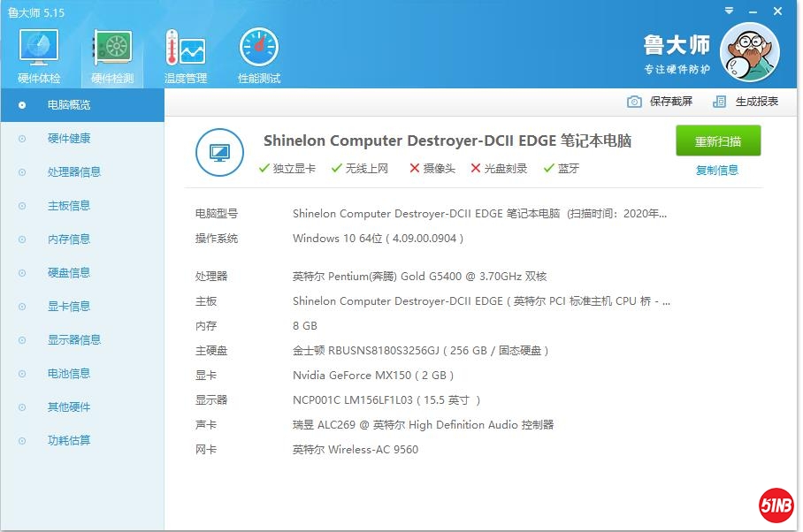This screenshot has width=803, height=532.
Task: Select the 硬件检测 hardware detection icon
Action: click(112, 49)
